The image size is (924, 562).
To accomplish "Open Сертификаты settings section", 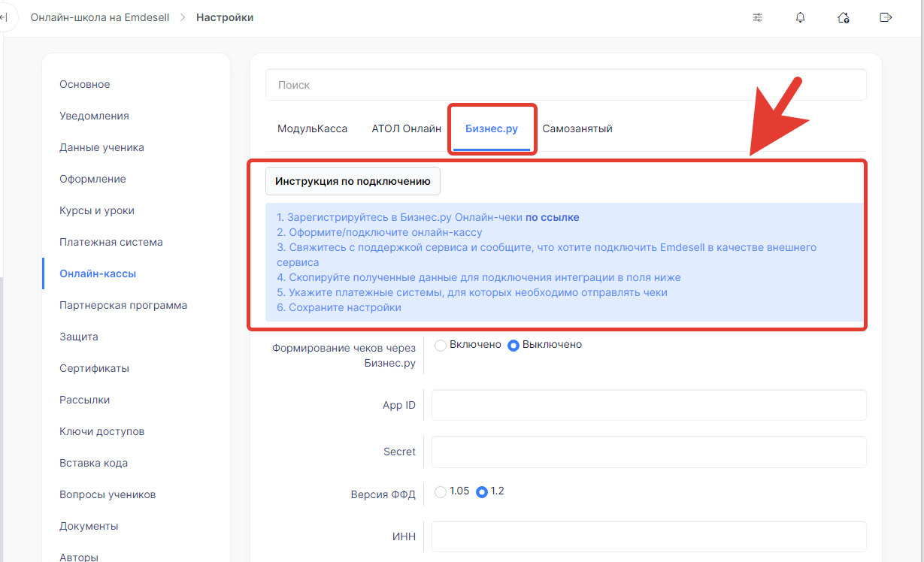I will (94, 368).
